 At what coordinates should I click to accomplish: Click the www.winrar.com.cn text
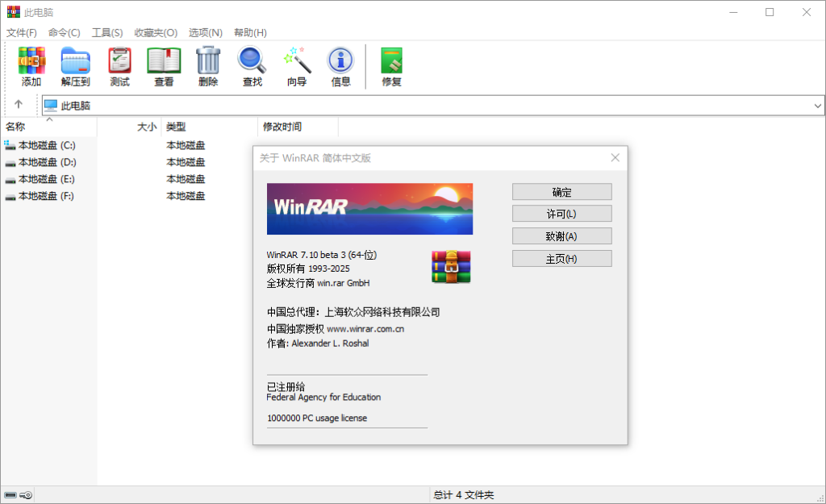365,329
